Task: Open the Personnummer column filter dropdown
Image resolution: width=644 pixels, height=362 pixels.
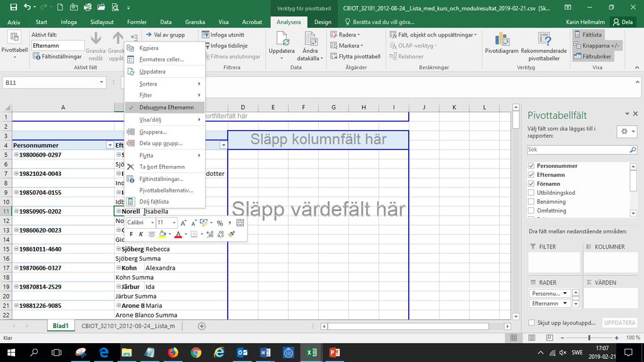Action: (109, 145)
